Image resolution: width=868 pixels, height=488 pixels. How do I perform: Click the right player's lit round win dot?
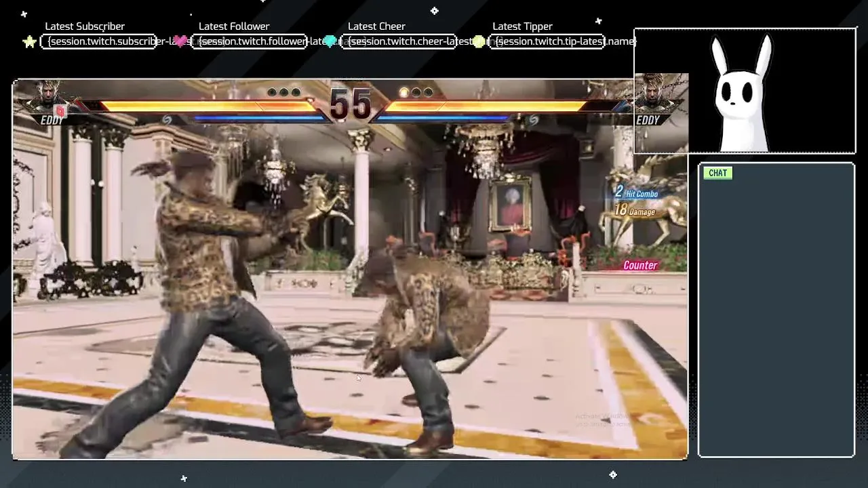pos(404,92)
